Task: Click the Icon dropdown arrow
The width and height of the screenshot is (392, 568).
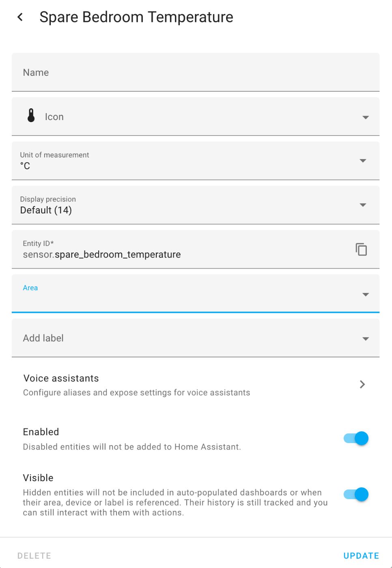Action: point(365,117)
